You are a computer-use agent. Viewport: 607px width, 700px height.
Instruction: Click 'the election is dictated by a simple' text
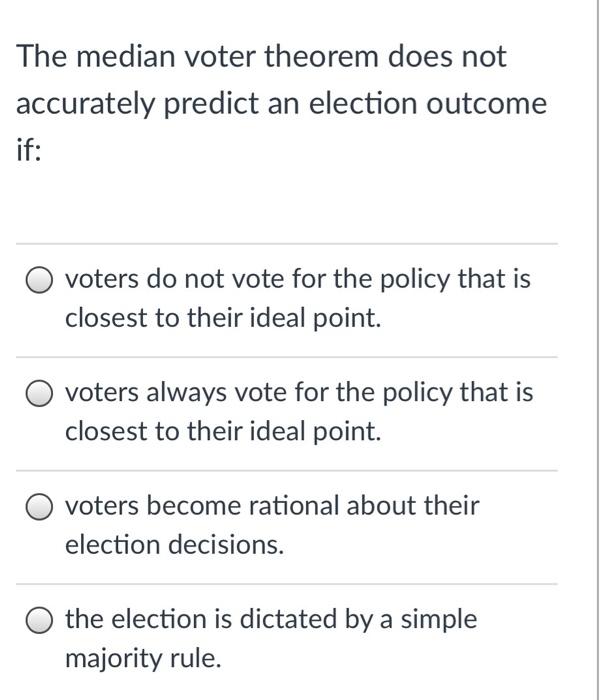tap(271, 620)
